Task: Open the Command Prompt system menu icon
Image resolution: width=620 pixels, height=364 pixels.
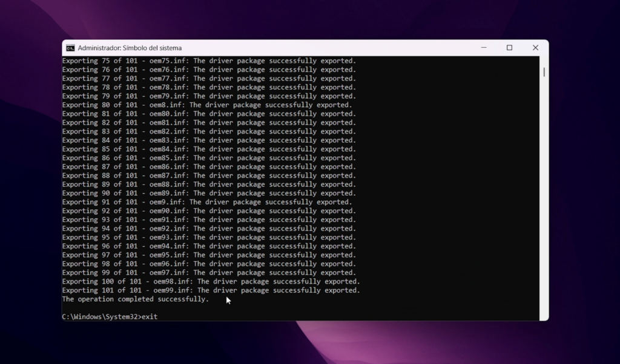Action: (x=70, y=48)
